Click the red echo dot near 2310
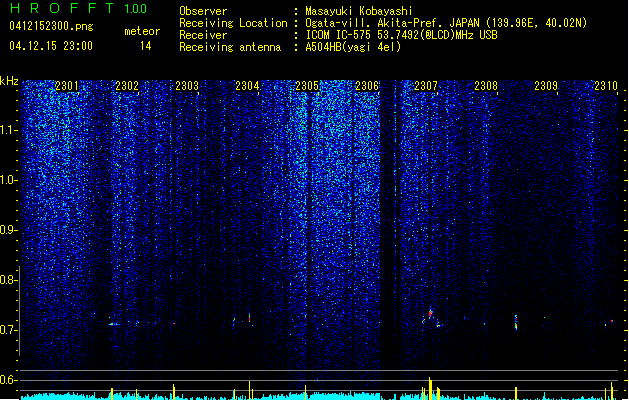Screen dimensions: 629x400 (612, 321)
